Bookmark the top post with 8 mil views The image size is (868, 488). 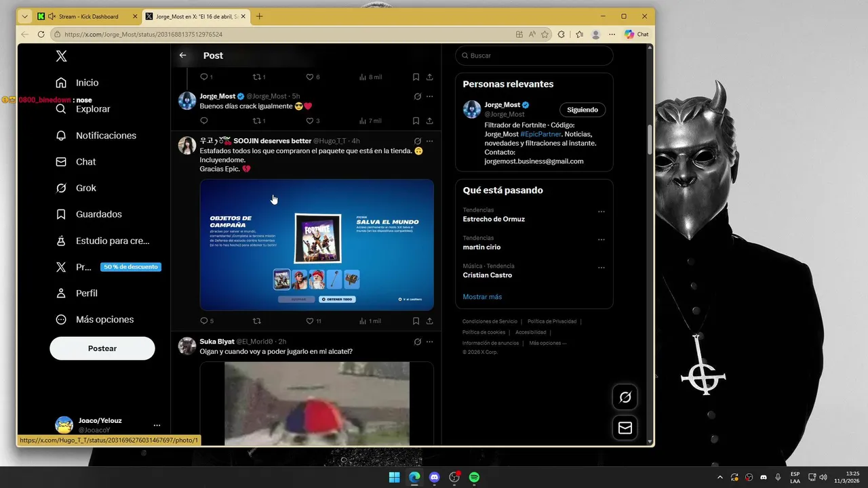tap(416, 77)
